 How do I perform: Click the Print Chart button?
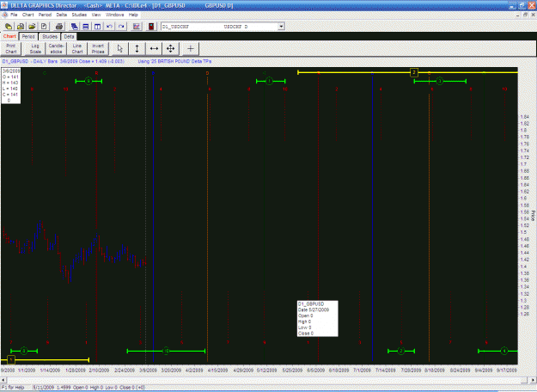(11, 49)
